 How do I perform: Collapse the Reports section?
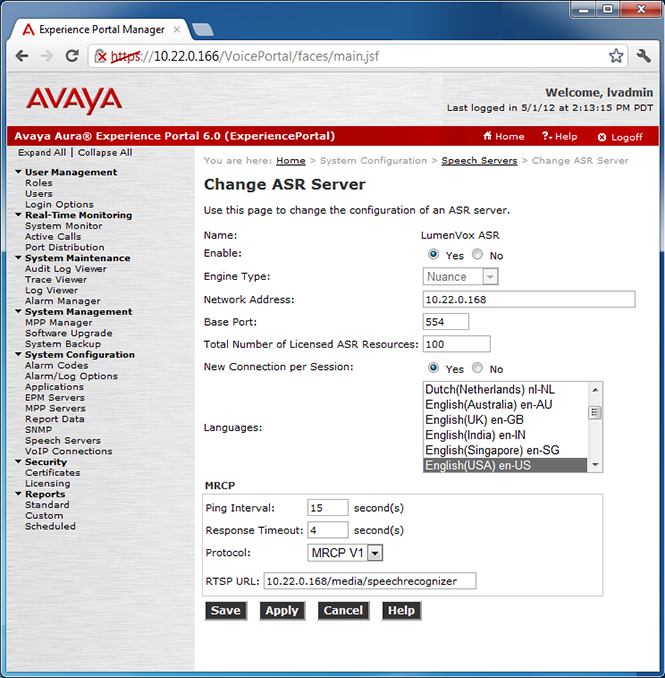coord(18,493)
